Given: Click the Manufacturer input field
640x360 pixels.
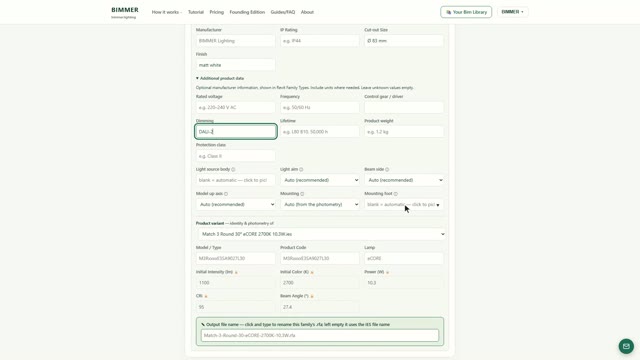Looking at the screenshot, I should (235, 41).
